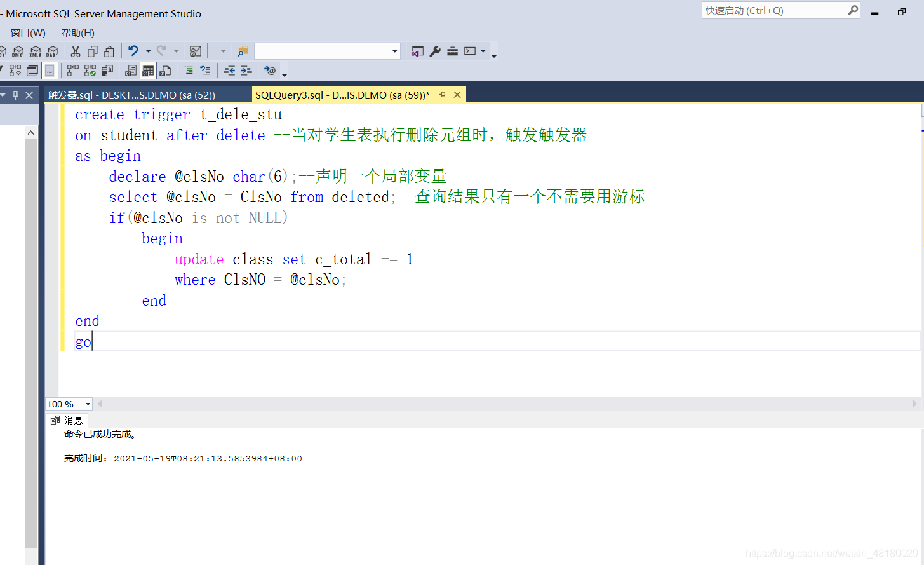The height and width of the screenshot is (565, 924).
Task: Restore down the Management Studio window
Action: pos(902,11)
